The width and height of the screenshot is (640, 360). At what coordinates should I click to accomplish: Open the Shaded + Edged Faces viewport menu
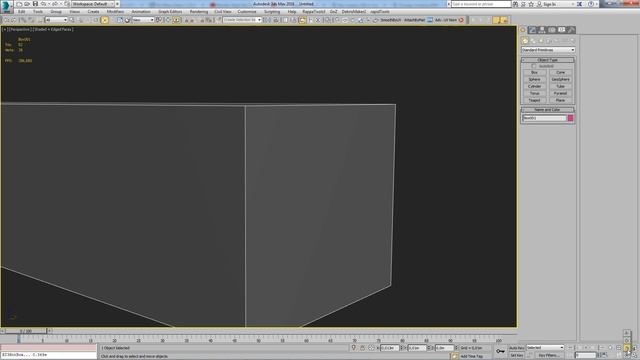pyautogui.click(x=54, y=29)
